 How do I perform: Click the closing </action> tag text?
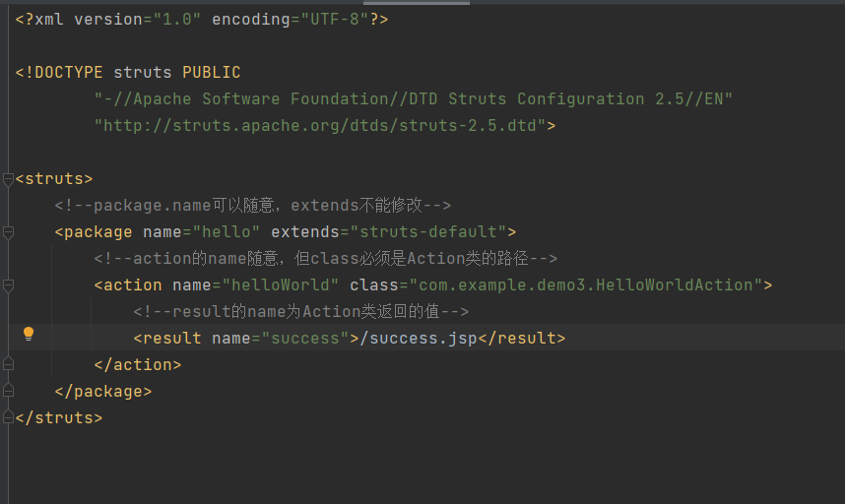[x=138, y=365]
